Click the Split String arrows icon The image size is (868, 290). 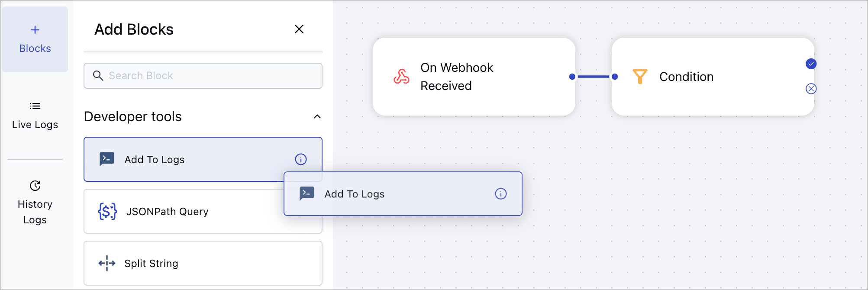pyautogui.click(x=107, y=263)
